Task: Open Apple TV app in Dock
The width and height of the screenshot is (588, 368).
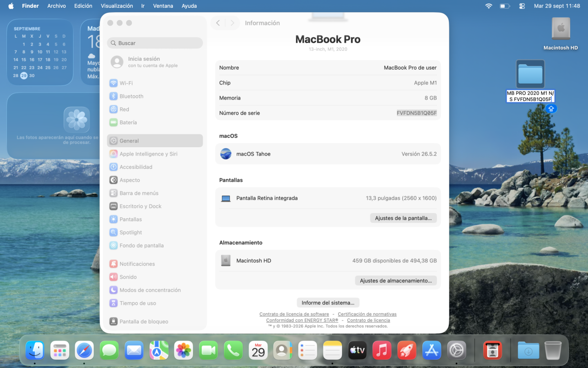Action: point(357,350)
